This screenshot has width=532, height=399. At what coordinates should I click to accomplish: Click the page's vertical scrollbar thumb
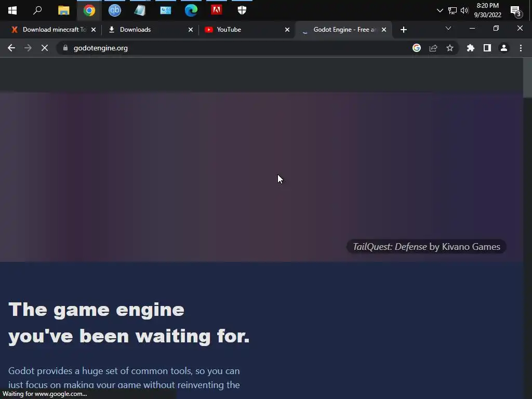pos(527,78)
